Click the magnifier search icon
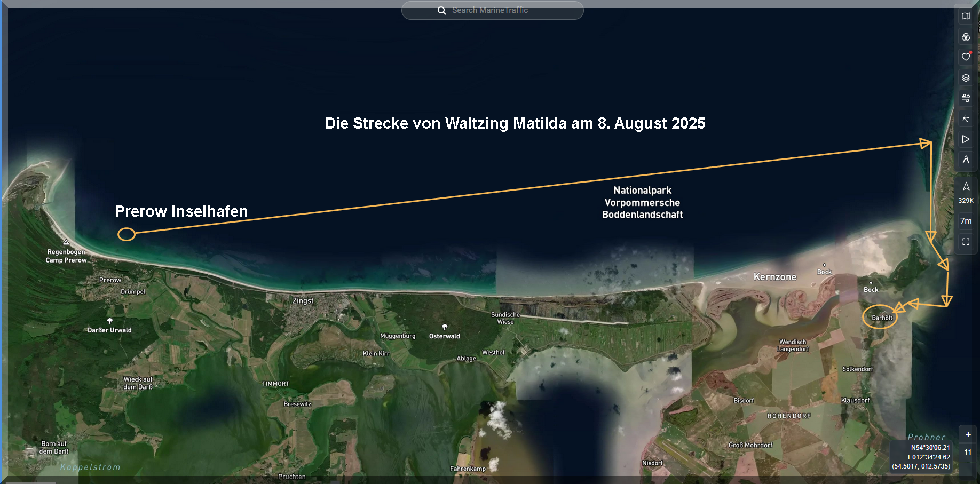 (x=441, y=11)
